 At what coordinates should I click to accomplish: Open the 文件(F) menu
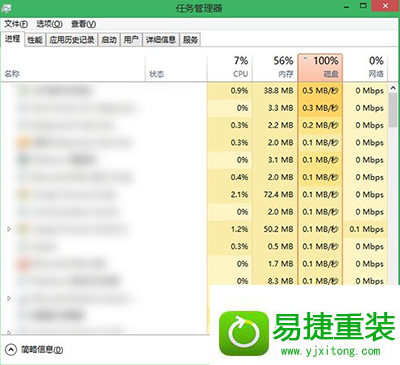pos(16,24)
